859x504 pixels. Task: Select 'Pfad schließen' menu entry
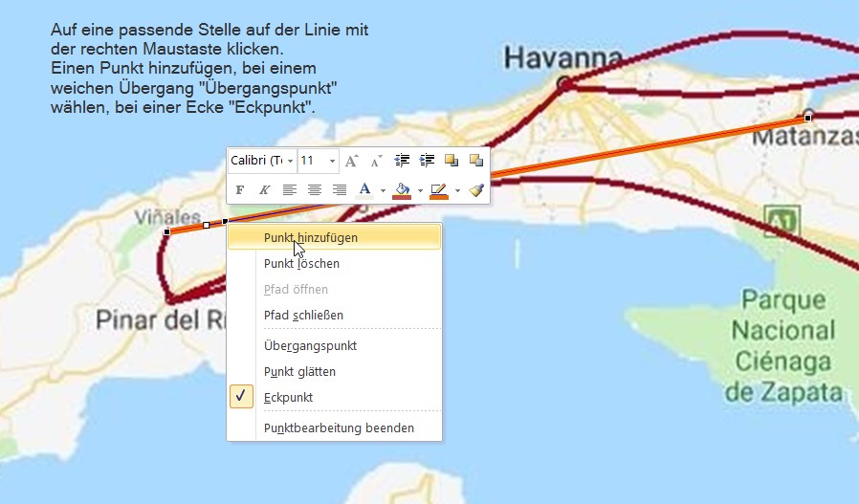click(x=334, y=315)
